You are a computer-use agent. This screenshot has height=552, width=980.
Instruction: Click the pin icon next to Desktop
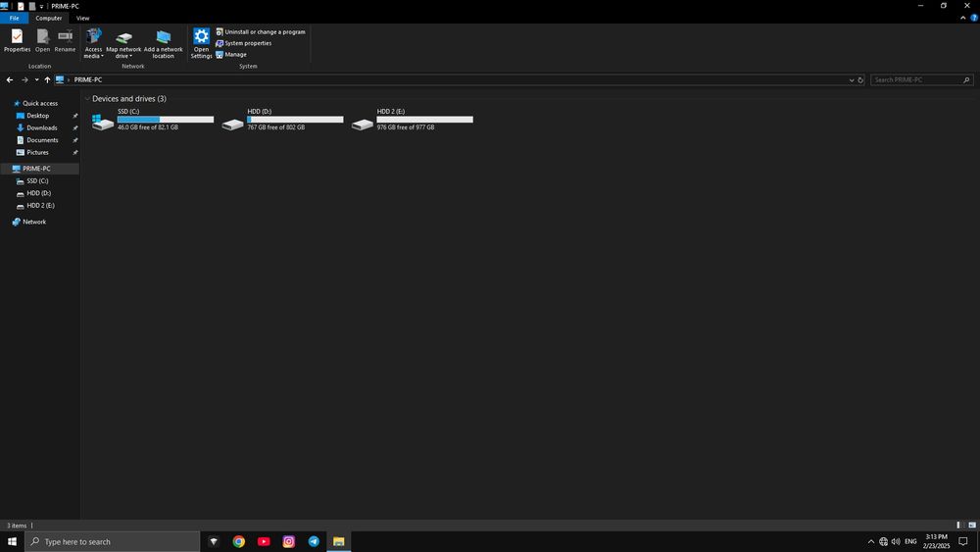click(75, 116)
